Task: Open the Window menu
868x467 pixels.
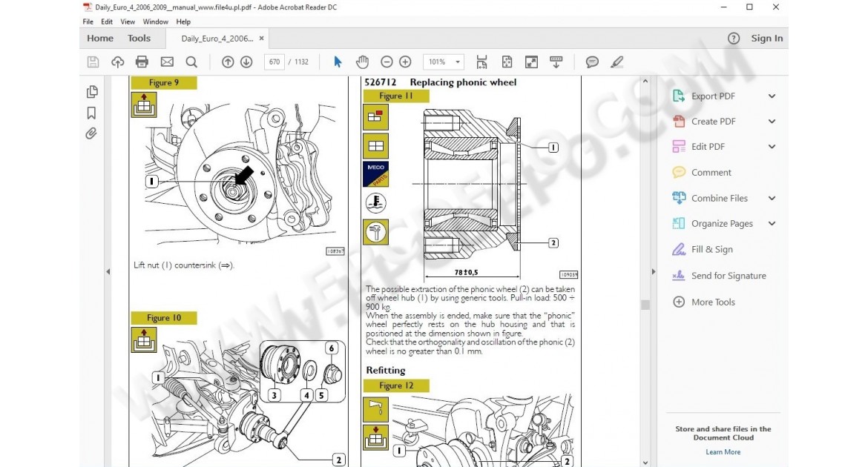Action: click(x=156, y=21)
